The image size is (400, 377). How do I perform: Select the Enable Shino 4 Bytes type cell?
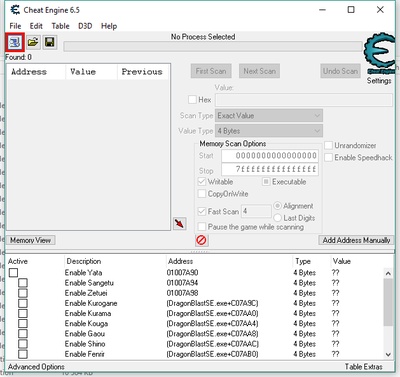(305, 344)
